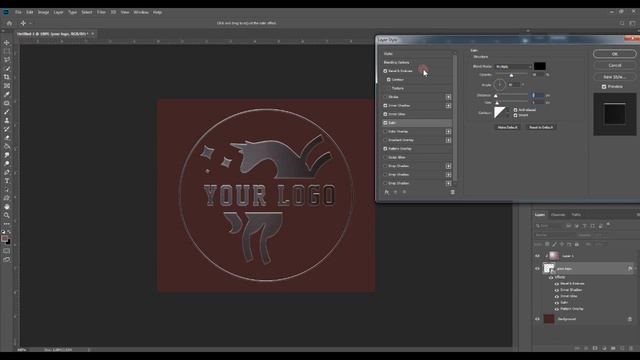This screenshot has width=640, height=360.
Task: Toggle the Inner Glow checkbox
Action: point(385,114)
